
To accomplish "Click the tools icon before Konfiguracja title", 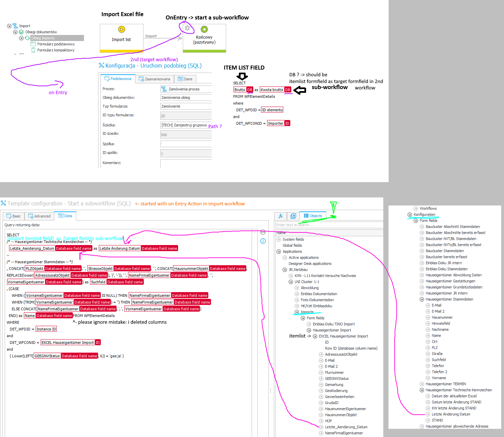I will (101, 66).
